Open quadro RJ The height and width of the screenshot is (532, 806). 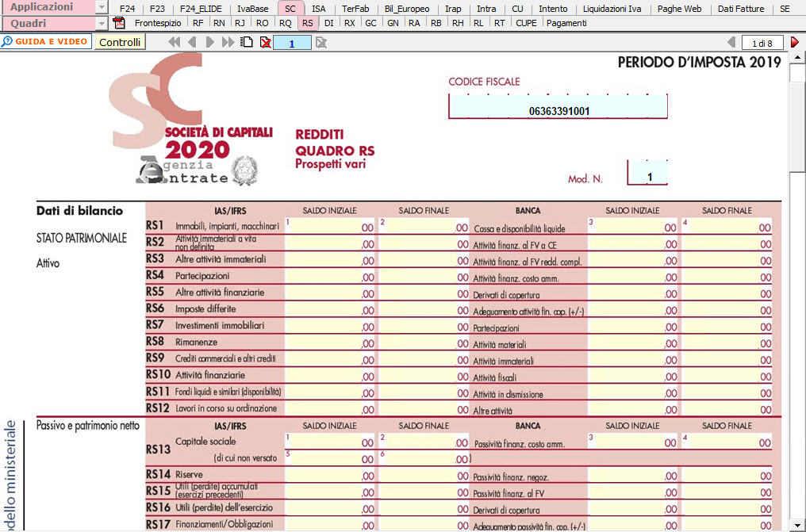[240, 23]
